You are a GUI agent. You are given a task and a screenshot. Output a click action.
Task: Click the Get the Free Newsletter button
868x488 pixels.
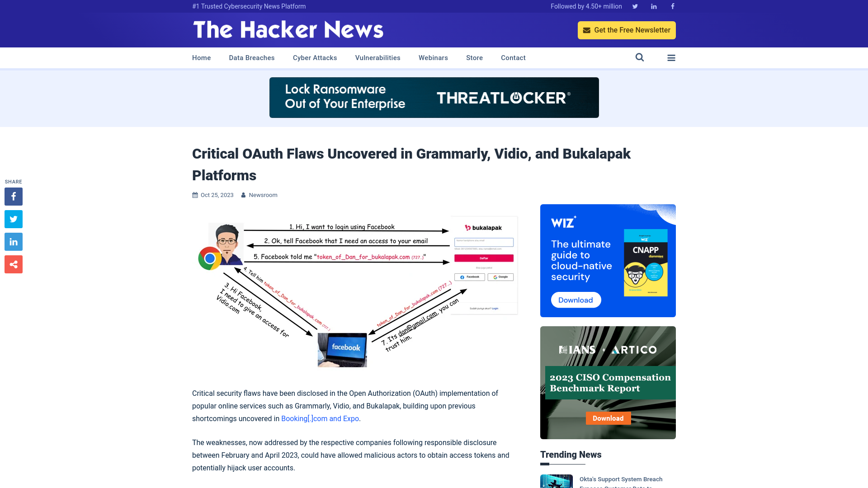[627, 30]
